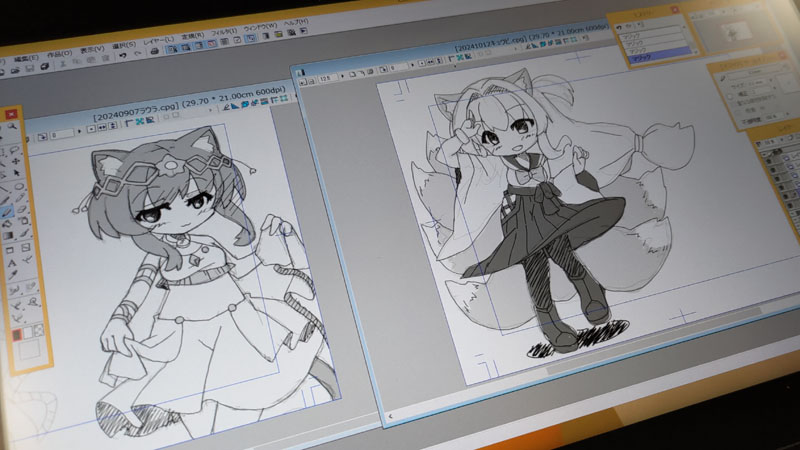Select the Eraser tool
Image resolution: width=800 pixels, height=450 pixels.
[21, 210]
